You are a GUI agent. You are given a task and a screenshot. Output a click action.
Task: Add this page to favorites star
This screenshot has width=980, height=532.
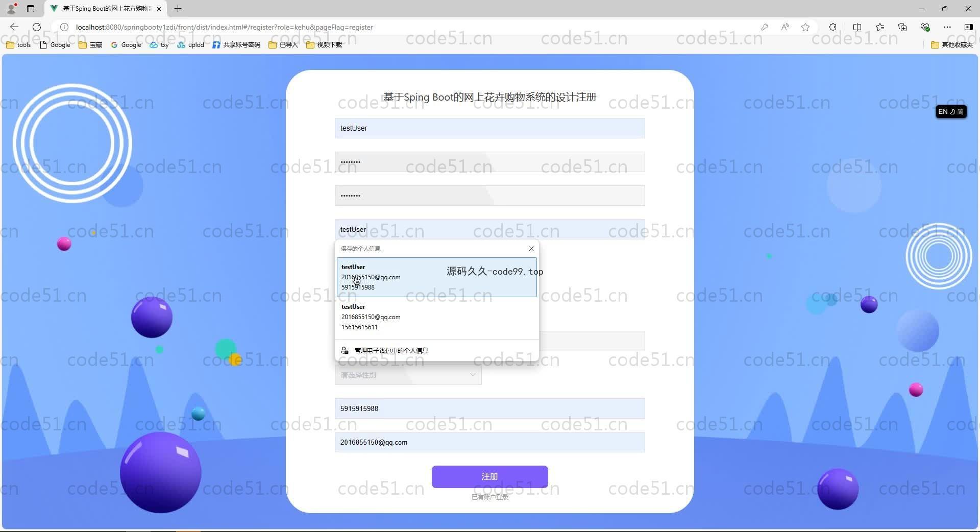point(805,27)
